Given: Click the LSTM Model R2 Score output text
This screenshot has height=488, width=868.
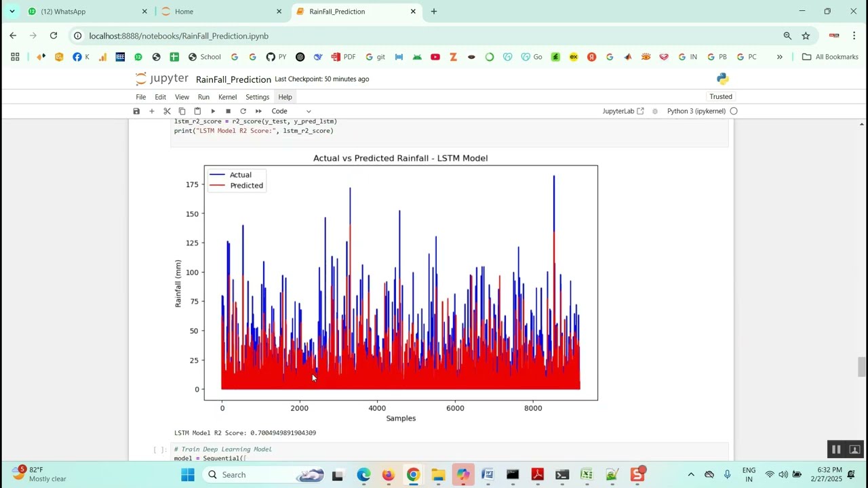Looking at the screenshot, I should (245, 433).
